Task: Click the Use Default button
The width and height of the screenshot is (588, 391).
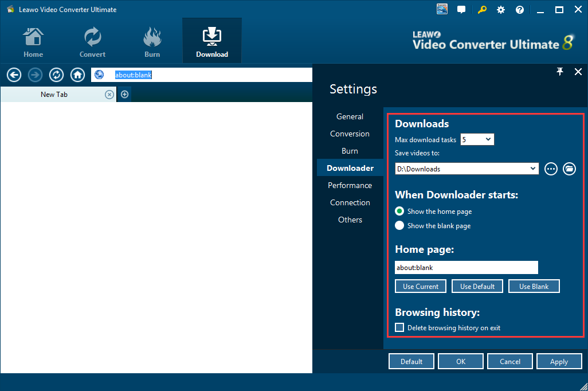Action: [x=477, y=286]
